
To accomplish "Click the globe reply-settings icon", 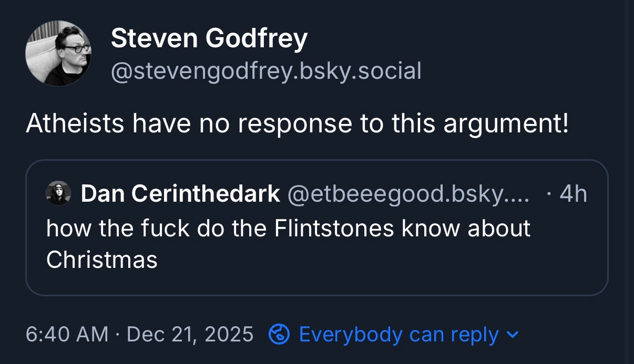I will (279, 335).
